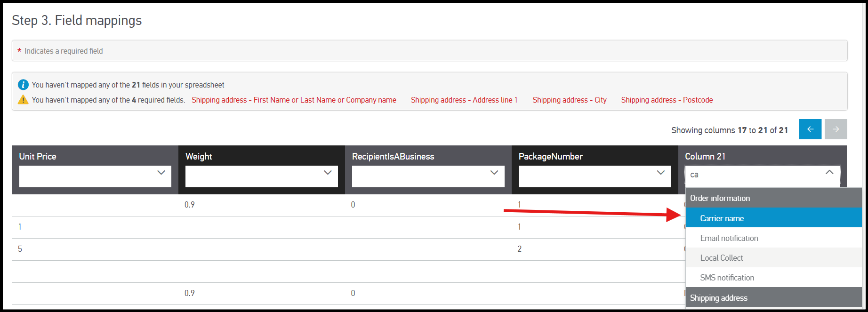The image size is (868, 312).
Task: Collapse the Column 21 dropdown chevron
Action: pos(829,173)
